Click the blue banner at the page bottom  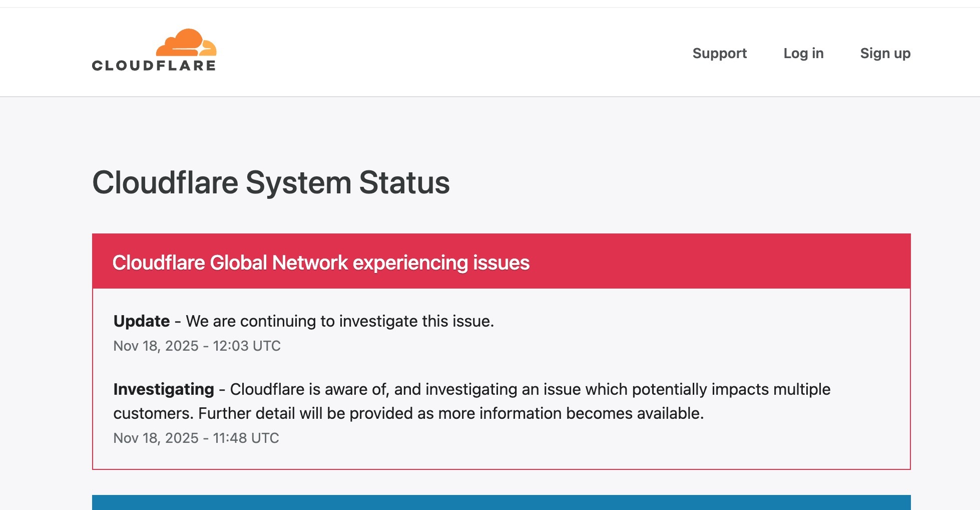point(501,502)
